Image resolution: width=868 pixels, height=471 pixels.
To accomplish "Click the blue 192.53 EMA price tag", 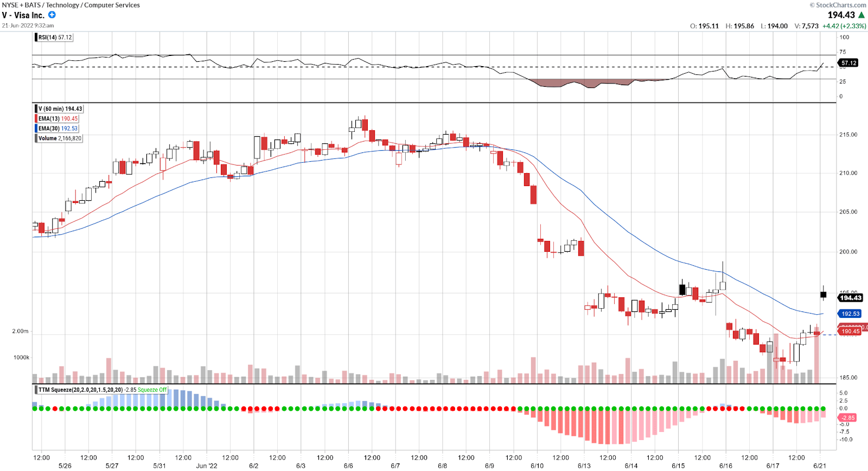I will [851, 314].
